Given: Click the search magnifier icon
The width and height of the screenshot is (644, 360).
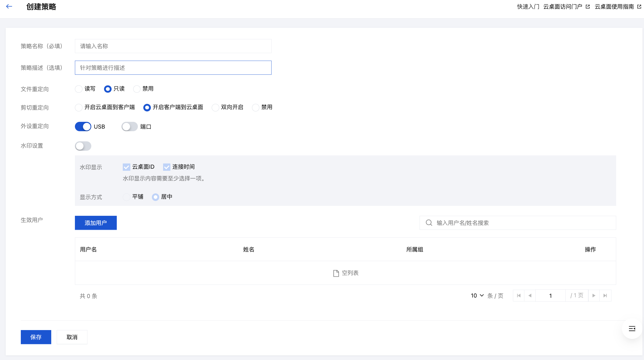Looking at the screenshot, I should click(429, 223).
